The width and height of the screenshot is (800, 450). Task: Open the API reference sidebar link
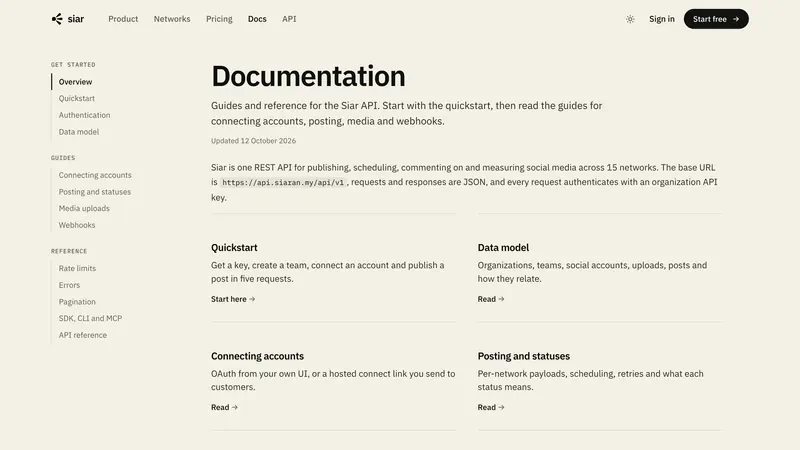tap(83, 335)
